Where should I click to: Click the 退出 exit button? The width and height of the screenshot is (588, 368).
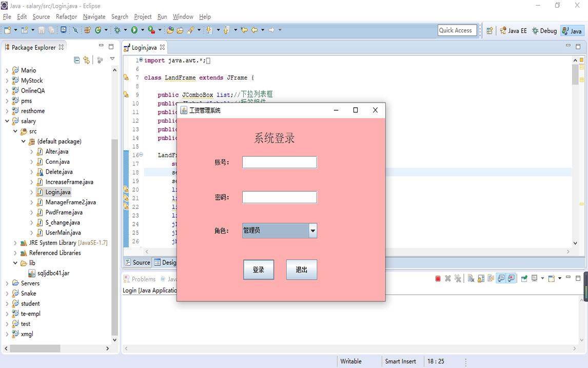click(x=302, y=269)
